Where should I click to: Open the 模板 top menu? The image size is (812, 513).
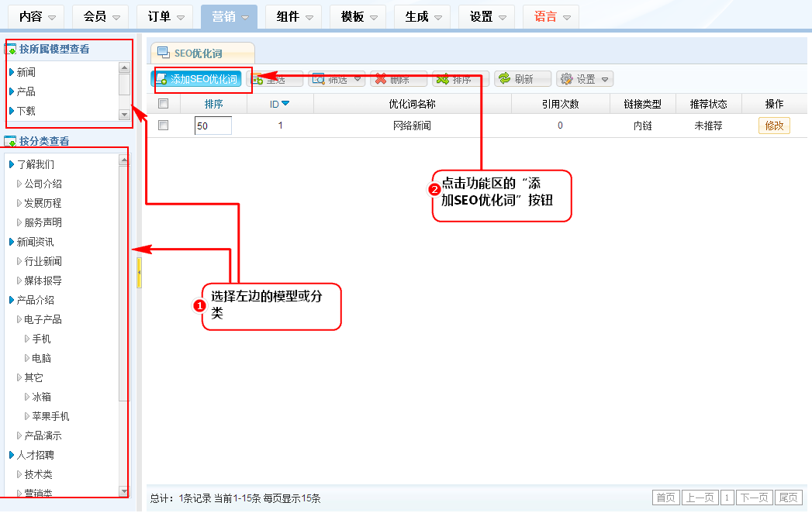tap(358, 16)
